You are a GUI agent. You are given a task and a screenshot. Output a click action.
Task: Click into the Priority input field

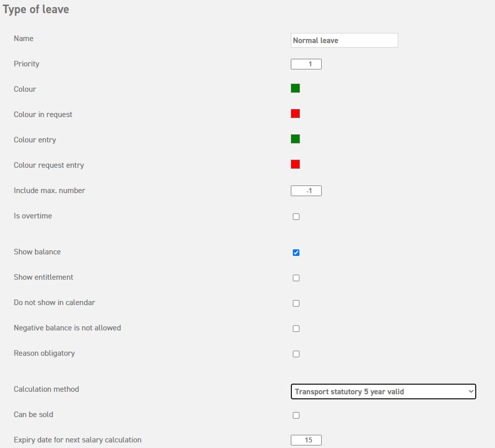306,64
